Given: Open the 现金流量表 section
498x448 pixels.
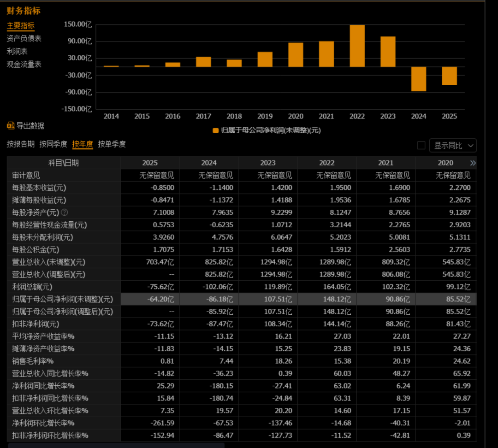Looking at the screenshot, I should [24, 65].
